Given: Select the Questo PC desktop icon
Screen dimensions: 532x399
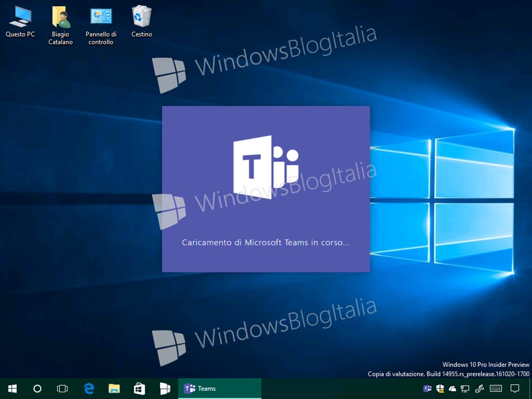Looking at the screenshot, I should coord(20,21).
